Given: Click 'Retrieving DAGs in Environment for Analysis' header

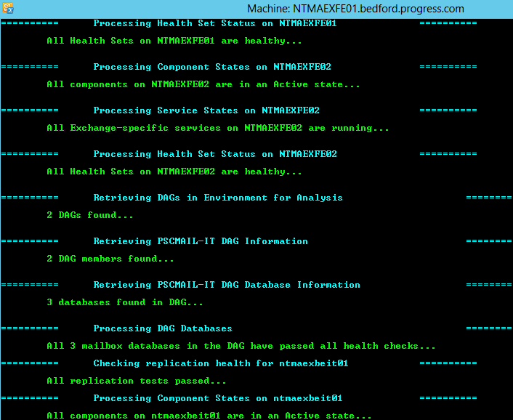Looking at the screenshot, I should (x=217, y=198).
